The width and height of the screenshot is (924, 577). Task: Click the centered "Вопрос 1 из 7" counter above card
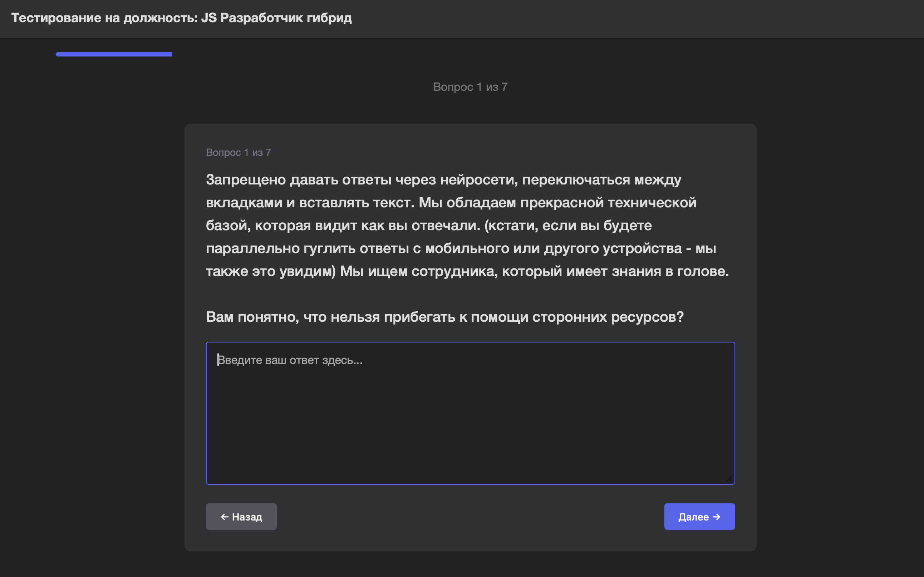470,87
